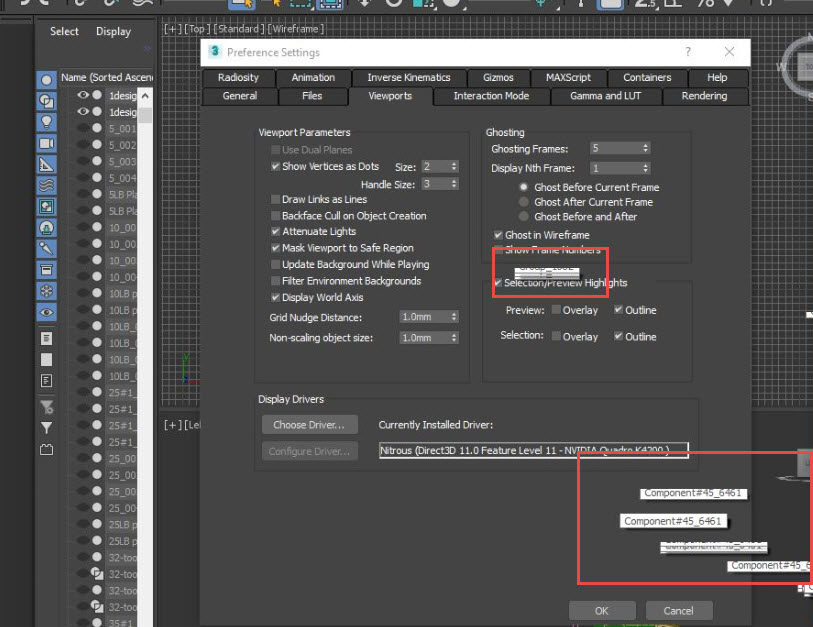
Task: Uncheck Ghost in Wireframe
Action: pyautogui.click(x=498, y=235)
